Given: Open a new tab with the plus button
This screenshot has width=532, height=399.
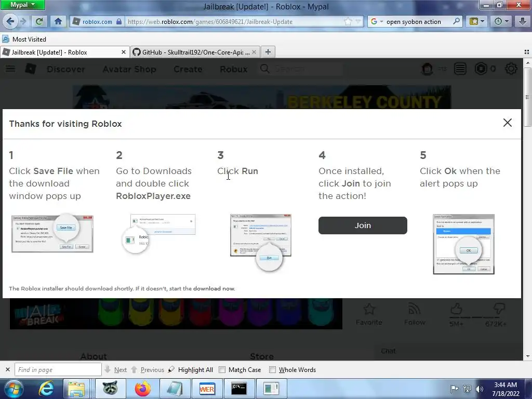Looking at the screenshot, I should click(x=268, y=52).
